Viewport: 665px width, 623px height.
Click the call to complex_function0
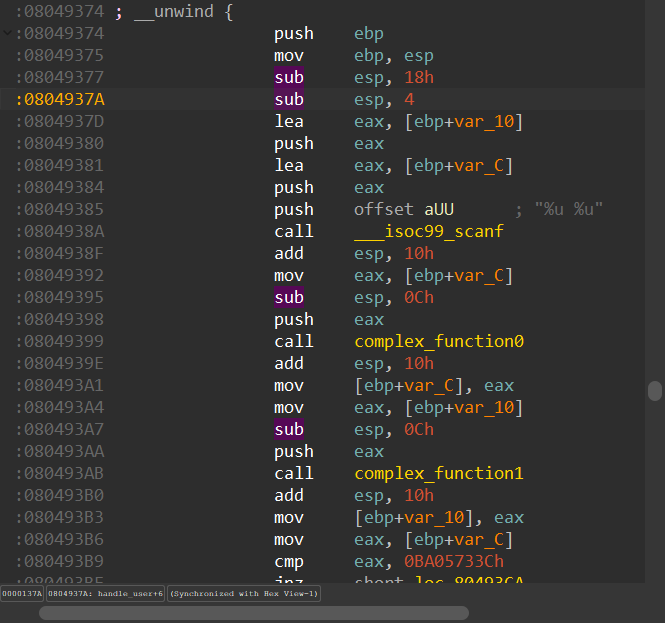click(x=439, y=341)
